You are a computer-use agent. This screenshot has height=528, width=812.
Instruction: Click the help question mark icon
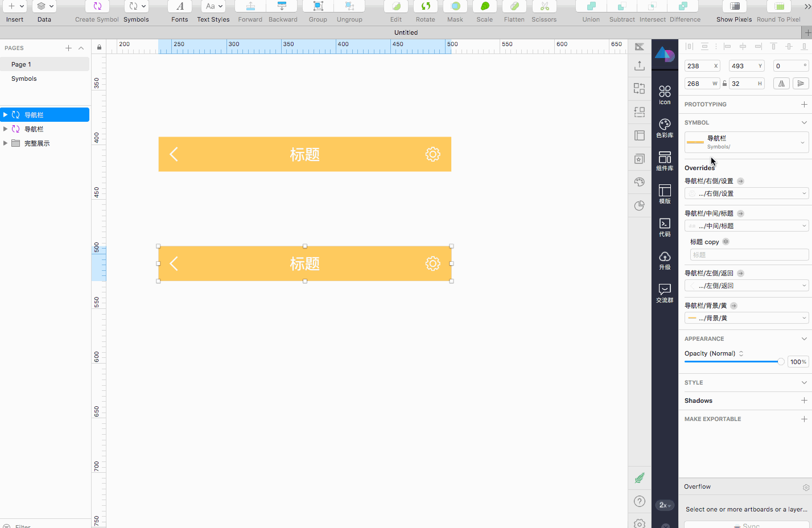coord(640,501)
